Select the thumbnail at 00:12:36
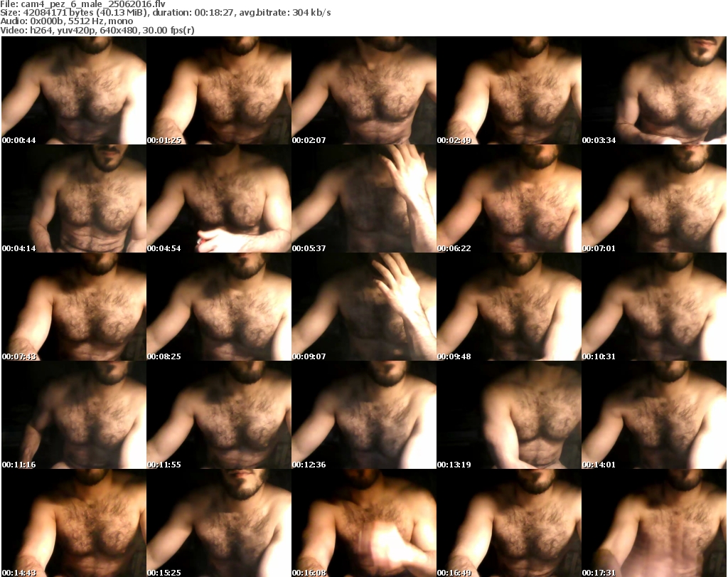 (363, 415)
